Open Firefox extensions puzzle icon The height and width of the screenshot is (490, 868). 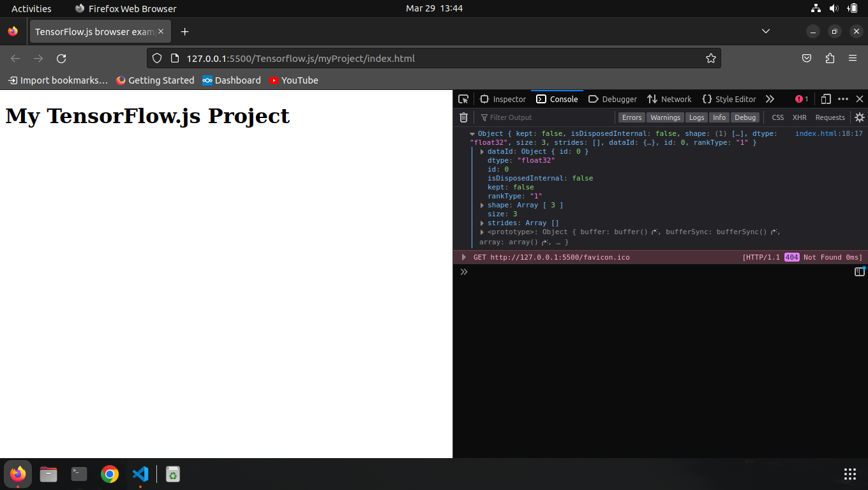(x=830, y=59)
